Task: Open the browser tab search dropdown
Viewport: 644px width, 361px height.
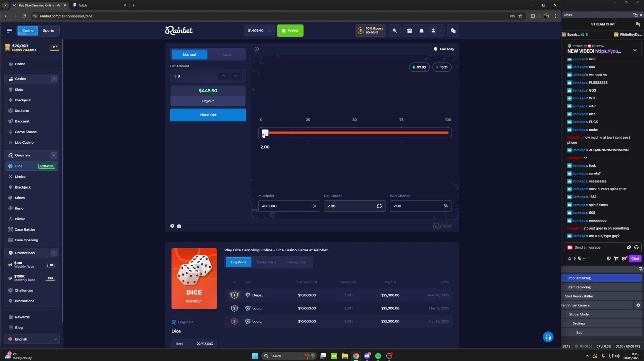Action: coord(5,5)
